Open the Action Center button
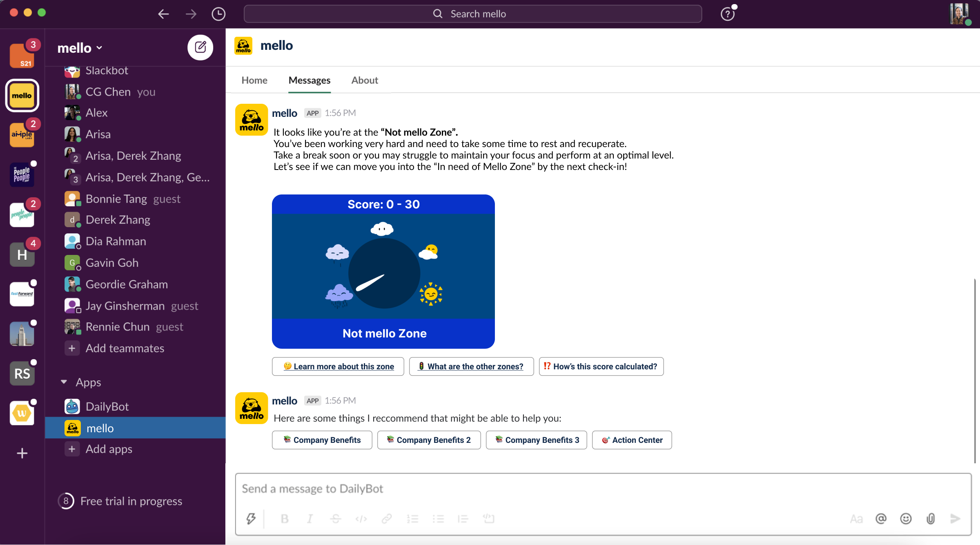This screenshot has height=545, width=980. pyautogui.click(x=632, y=440)
